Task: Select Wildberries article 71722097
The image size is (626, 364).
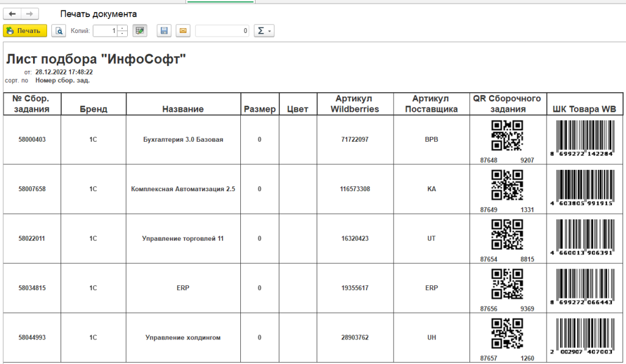Action: [355, 139]
